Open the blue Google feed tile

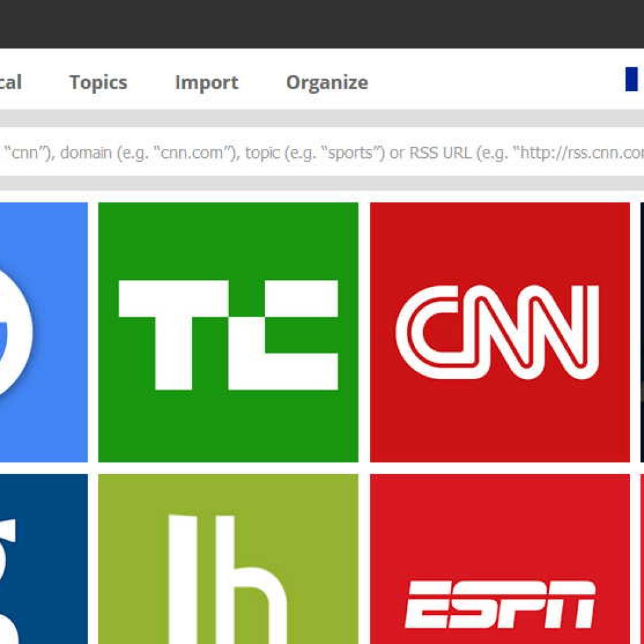coord(43,332)
